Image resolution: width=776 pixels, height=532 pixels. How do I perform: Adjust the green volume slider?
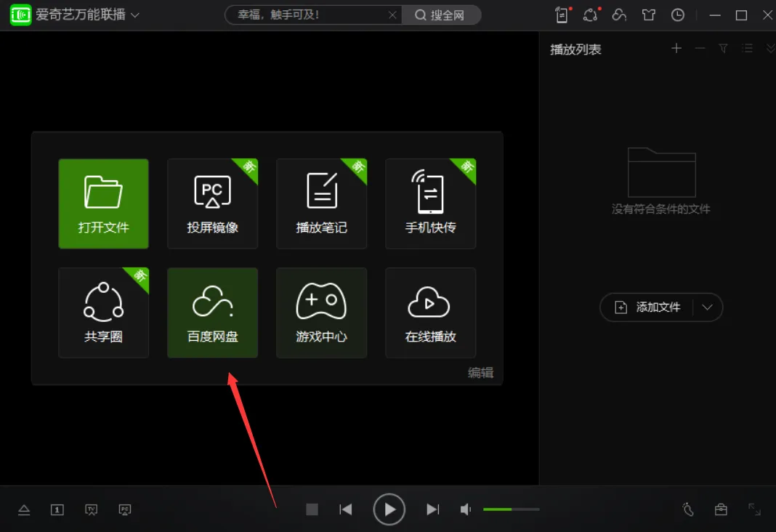511,509
